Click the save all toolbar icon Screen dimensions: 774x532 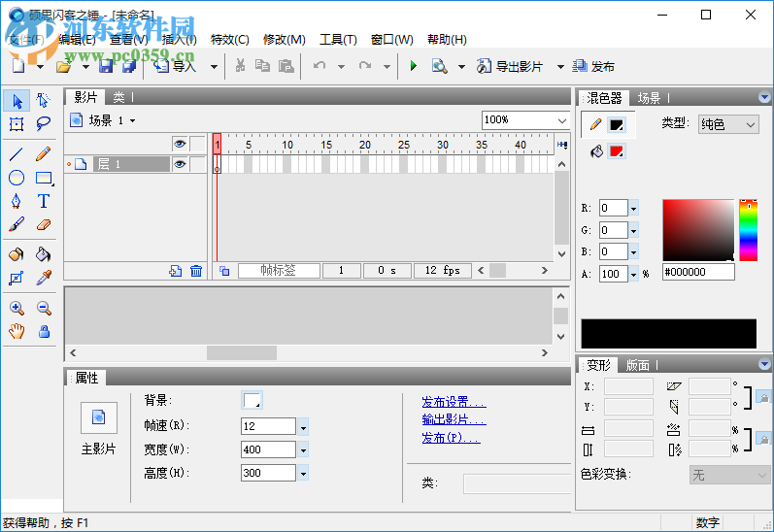pyautogui.click(x=129, y=66)
